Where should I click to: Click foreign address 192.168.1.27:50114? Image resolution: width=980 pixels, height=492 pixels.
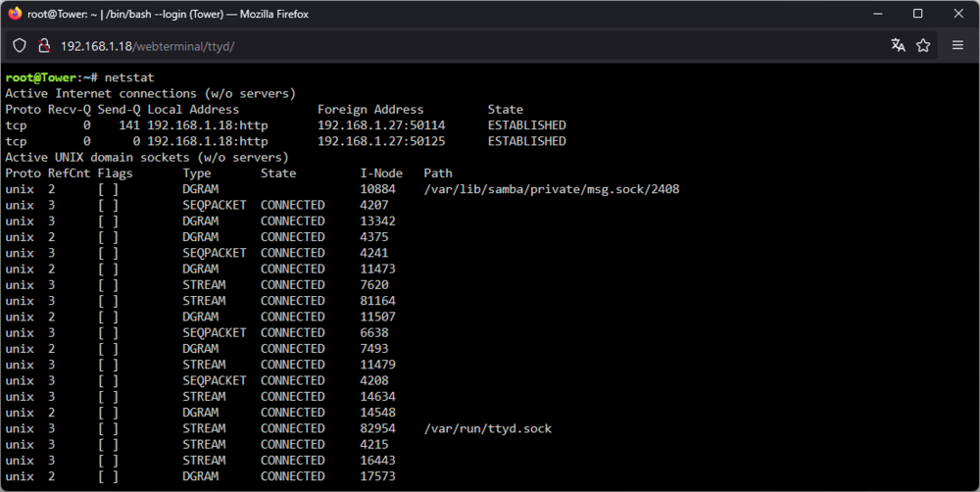point(381,125)
